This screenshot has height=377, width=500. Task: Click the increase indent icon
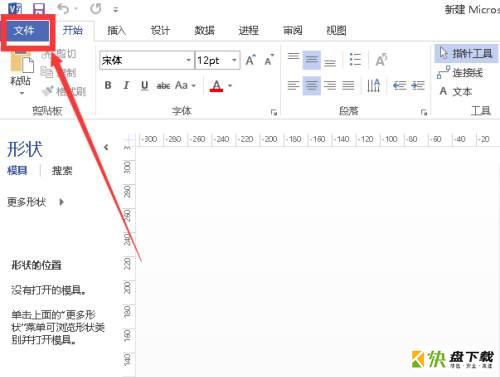point(418,86)
